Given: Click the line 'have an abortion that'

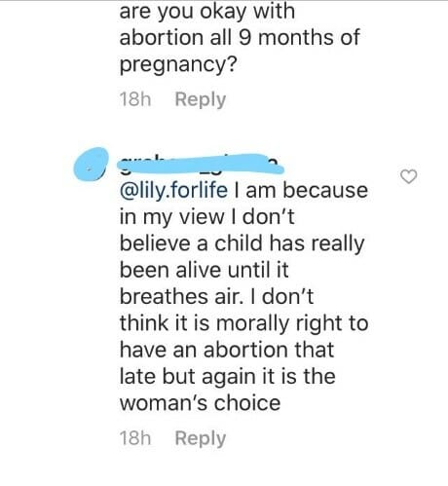Looking at the screenshot, I should [227, 350].
